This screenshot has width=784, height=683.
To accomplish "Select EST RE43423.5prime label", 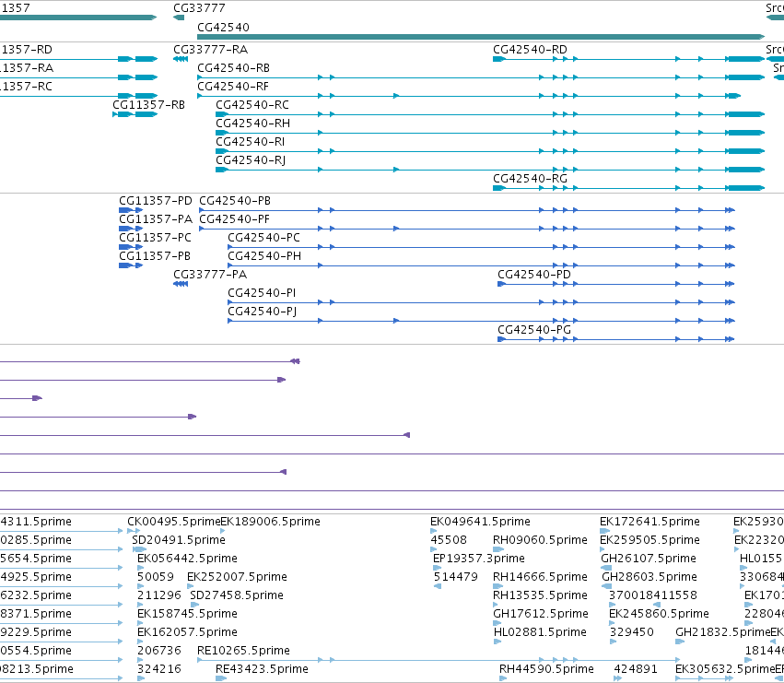I will [262, 669].
